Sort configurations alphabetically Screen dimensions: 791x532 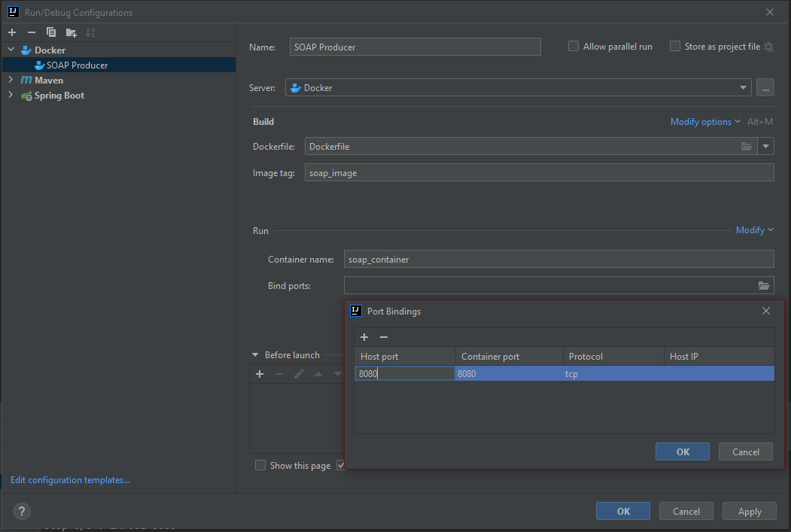(x=90, y=32)
